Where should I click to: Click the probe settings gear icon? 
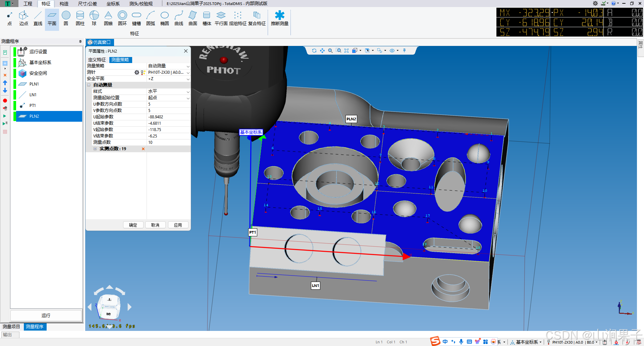click(137, 72)
